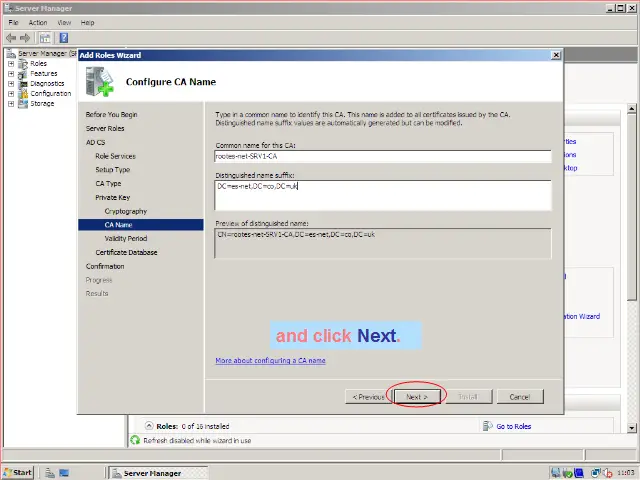Select the Before You Begin wizard step
Screen dimensions: 640x480
click(111, 115)
